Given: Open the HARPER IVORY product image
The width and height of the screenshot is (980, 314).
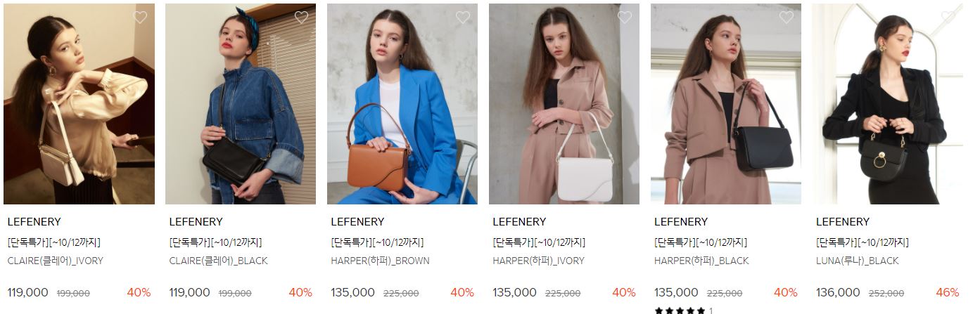Looking at the screenshot, I should (x=564, y=104).
